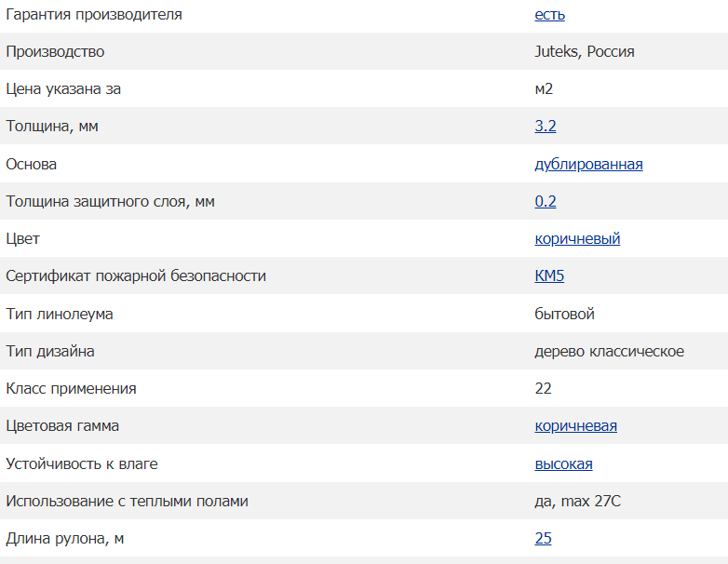Image resolution: width=728 pixels, height=564 pixels.
Task: Select 'Использование с теплыми полами' label
Action: pyautogui.click(x=127, y=502)
